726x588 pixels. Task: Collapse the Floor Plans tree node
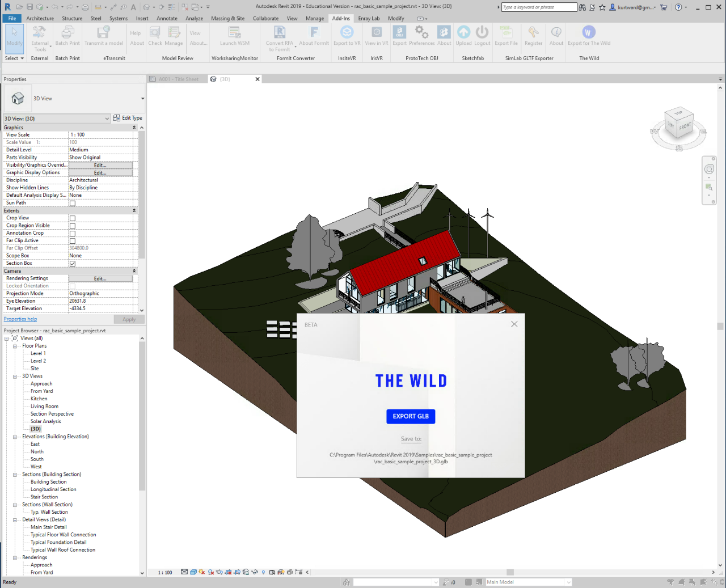coord(15,346)
